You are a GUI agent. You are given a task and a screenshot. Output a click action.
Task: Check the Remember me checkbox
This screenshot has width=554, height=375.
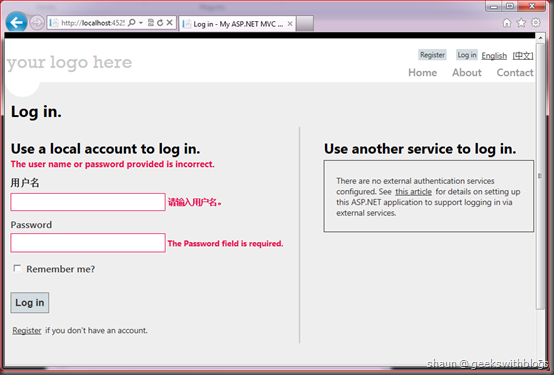(x=17, y=268)
